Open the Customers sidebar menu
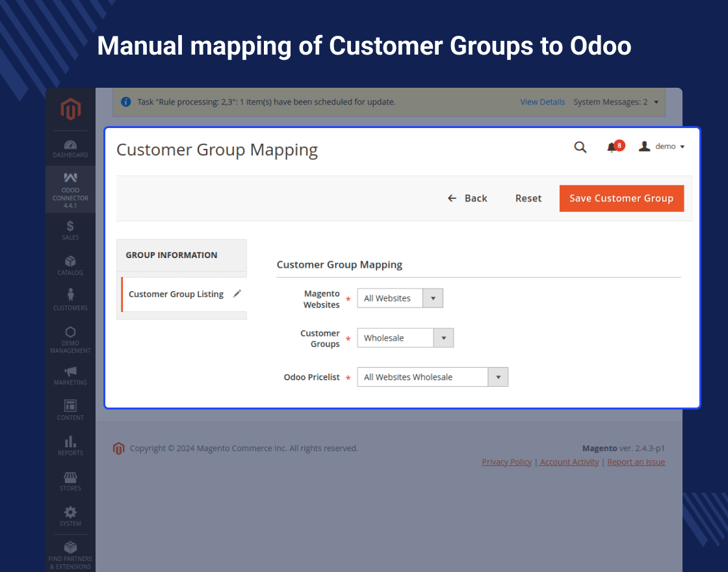This screenshot has height=572, width=728. [x=71, y=300]
